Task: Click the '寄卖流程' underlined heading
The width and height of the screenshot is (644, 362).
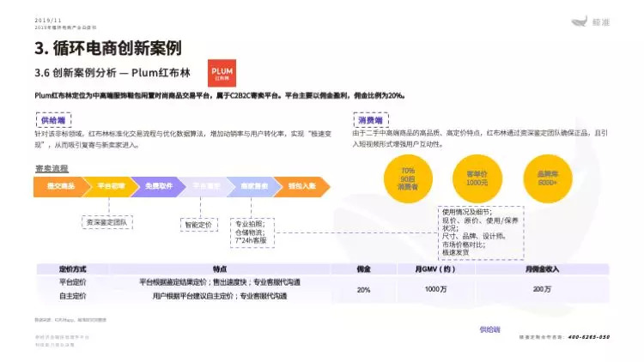Action: click(52, 169)
